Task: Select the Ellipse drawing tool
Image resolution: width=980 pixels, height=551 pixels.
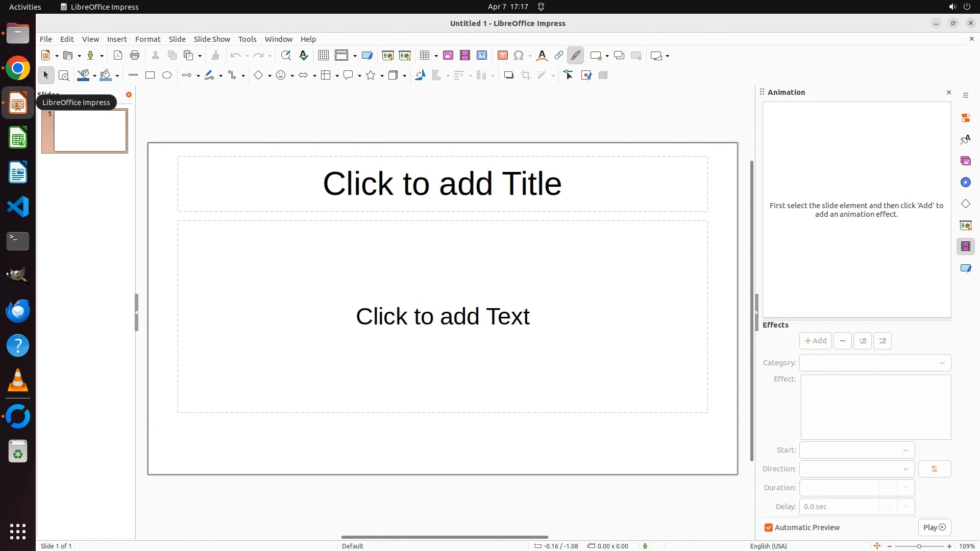Action: tap(167, 76)
